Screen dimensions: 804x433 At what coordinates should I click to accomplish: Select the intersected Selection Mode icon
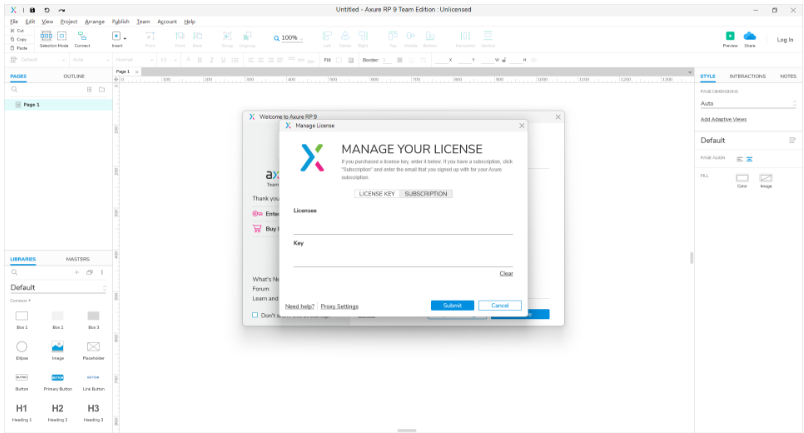46,35
